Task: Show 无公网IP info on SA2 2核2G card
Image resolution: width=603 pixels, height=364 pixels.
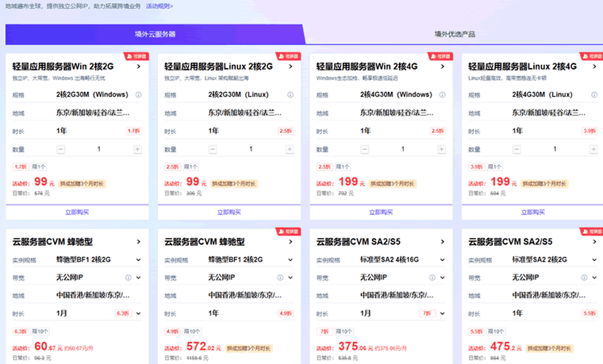Action: coord(584,278)
